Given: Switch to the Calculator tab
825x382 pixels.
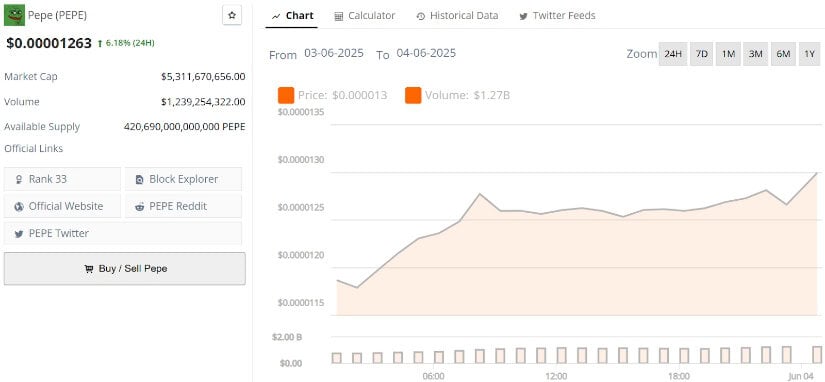Looking at the screenshot, I should 365,16.
